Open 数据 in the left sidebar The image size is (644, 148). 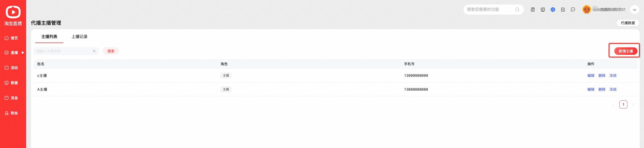tap(11, 83)
